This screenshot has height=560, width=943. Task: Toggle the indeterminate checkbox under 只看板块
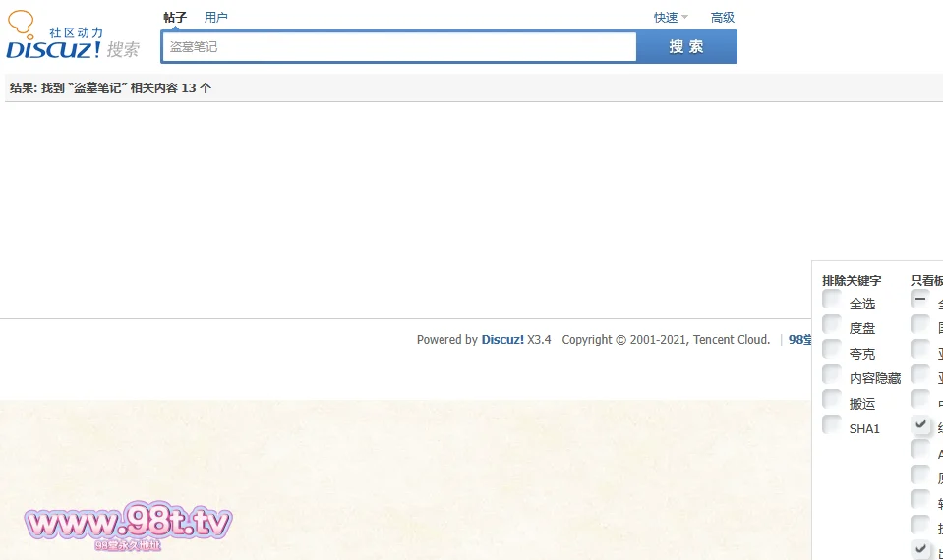(x=920, y=300)
